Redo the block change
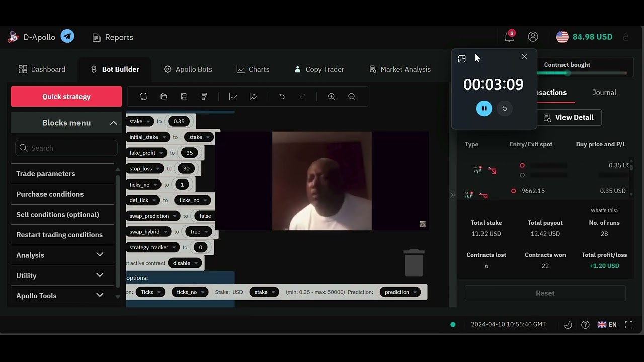644x362 pixels. [302, 97]
